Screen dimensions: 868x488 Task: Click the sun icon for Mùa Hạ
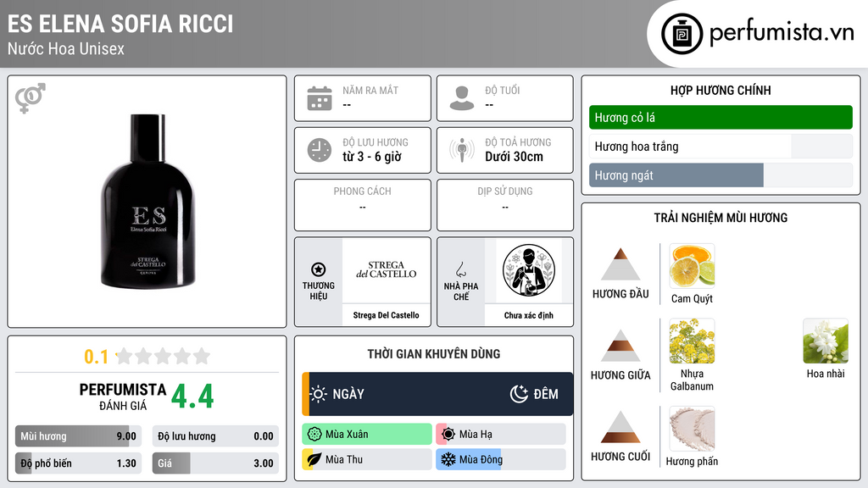[x=448, y=435]
